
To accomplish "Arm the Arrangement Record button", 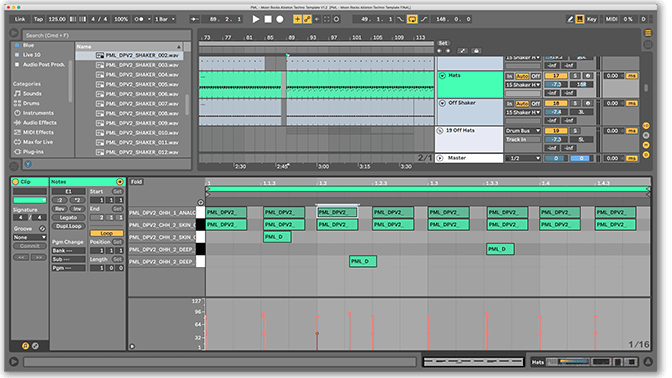I will [x=280, y=19].
